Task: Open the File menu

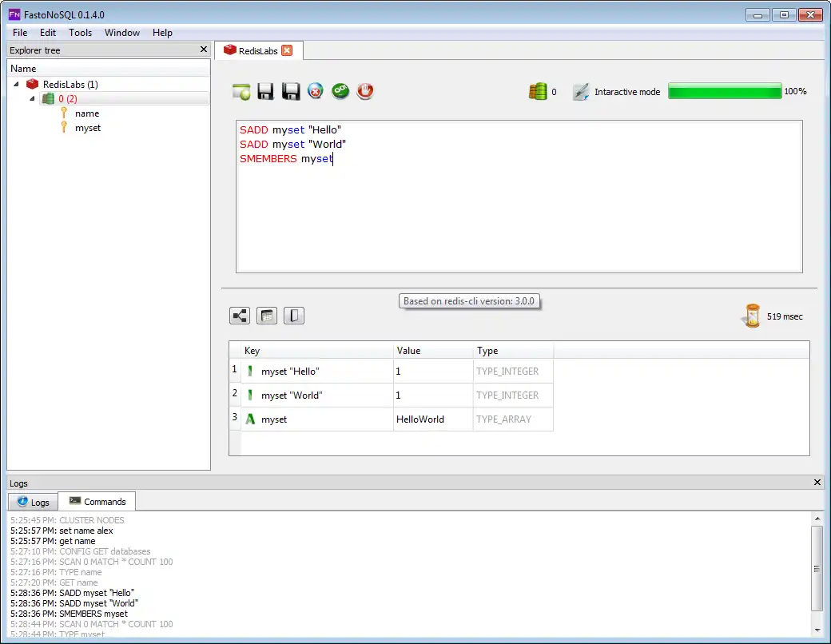Action: (x=20, y=32)
